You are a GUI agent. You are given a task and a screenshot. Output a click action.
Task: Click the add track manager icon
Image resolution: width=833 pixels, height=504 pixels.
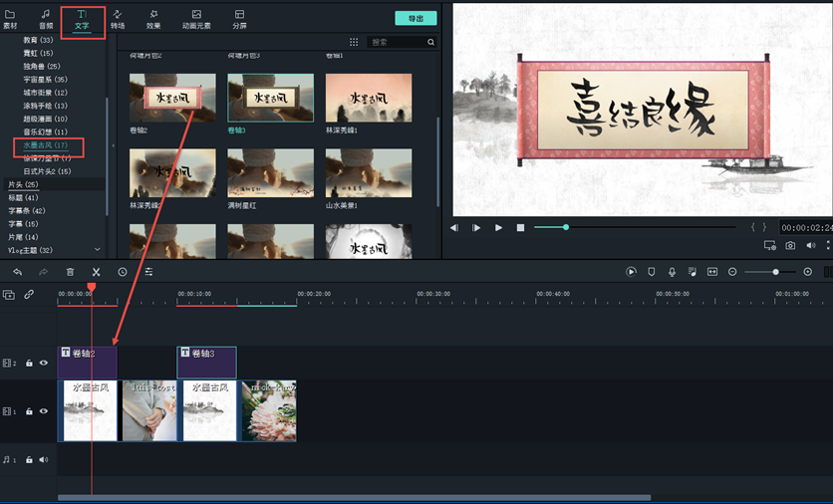point(9,295)
